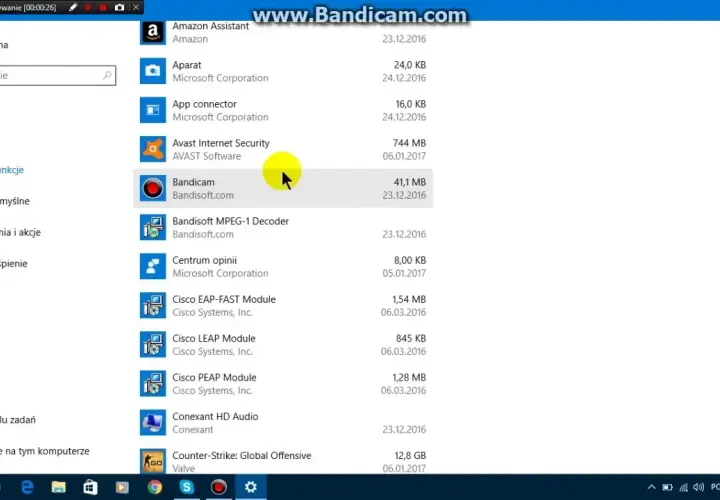The image size is (720, 500).
Task: Select Counter-Strike: Global Offensive entry name
Action: (x=242, y=455)
